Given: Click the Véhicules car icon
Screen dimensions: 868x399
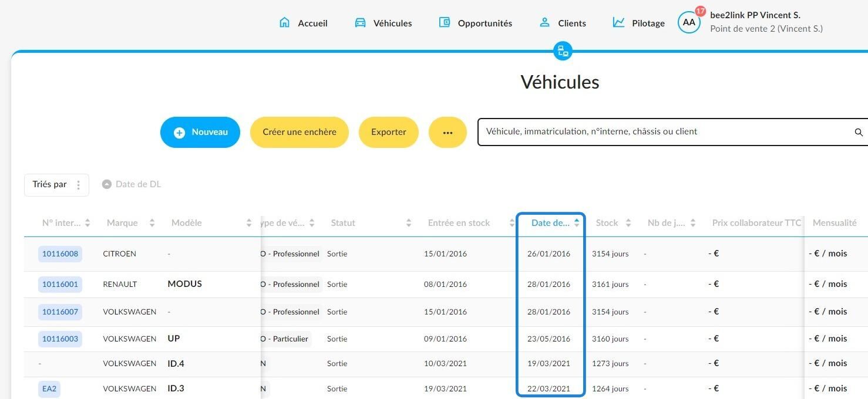Looking at the screenshot, I should (360, 23).
